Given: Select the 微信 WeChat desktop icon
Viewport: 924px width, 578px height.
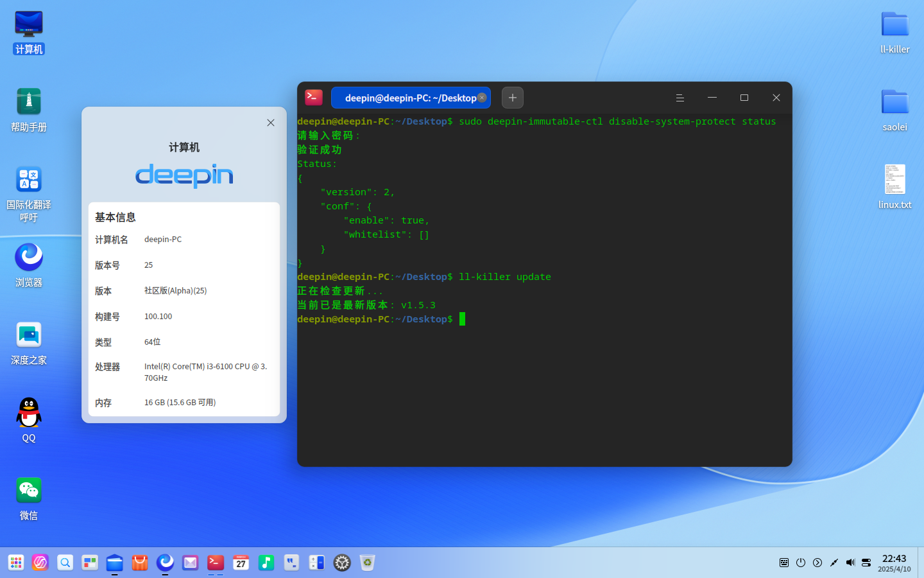Looking at the screenshot, I should point(29,498).
